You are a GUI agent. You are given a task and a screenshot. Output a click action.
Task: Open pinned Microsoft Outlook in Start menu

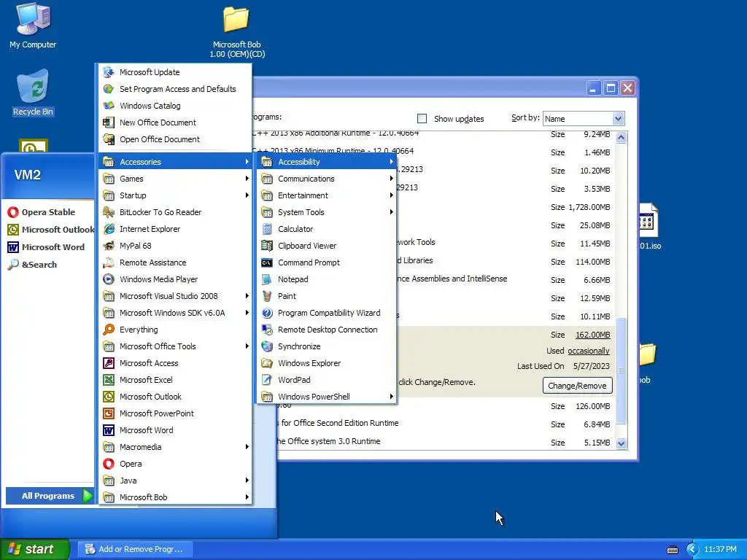pos(50,230)
